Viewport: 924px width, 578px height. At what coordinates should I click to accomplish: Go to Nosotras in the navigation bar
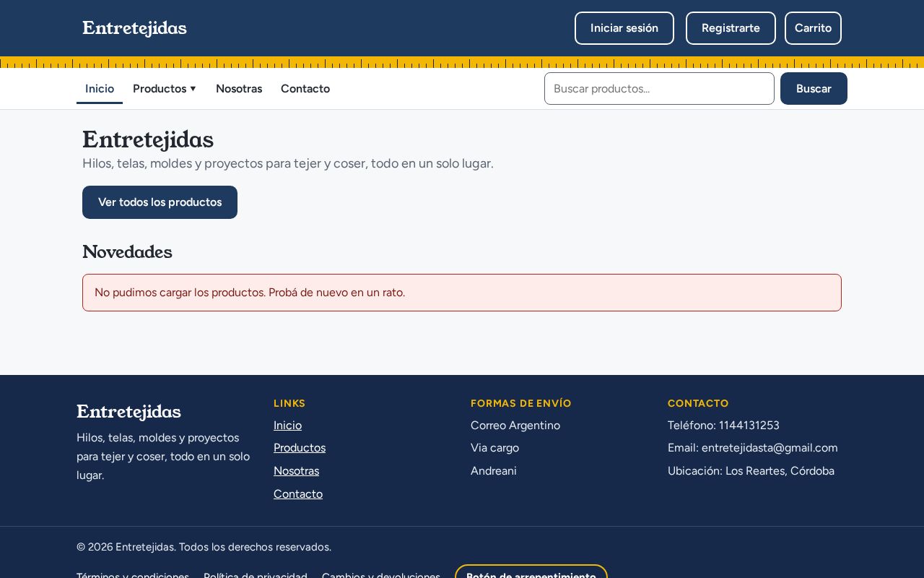239,89
